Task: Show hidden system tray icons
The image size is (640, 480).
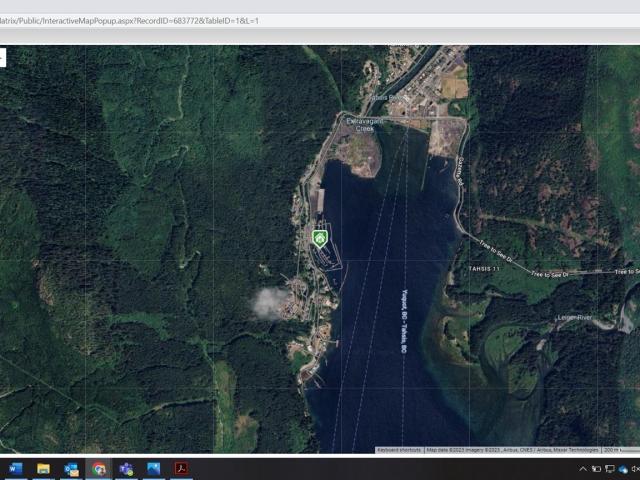Action: point(583,469)
